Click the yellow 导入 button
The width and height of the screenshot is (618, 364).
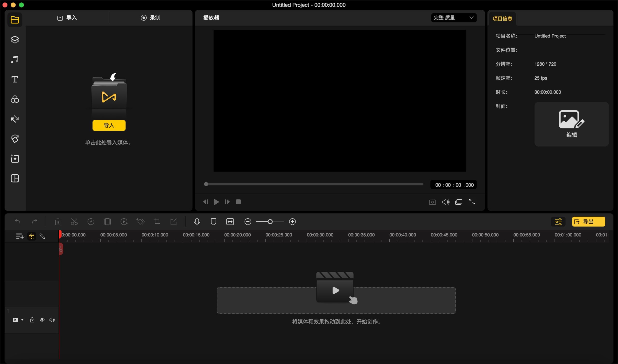pos(109,125)
